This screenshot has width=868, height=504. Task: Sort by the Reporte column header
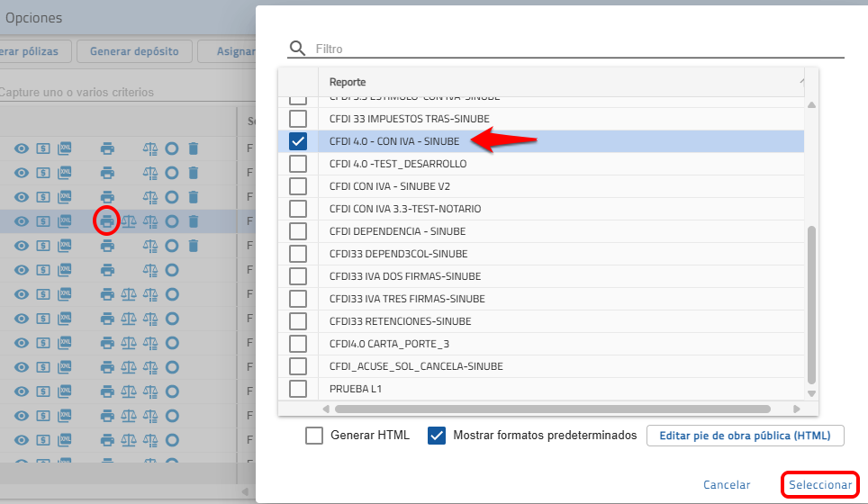[x=348, y=82]
